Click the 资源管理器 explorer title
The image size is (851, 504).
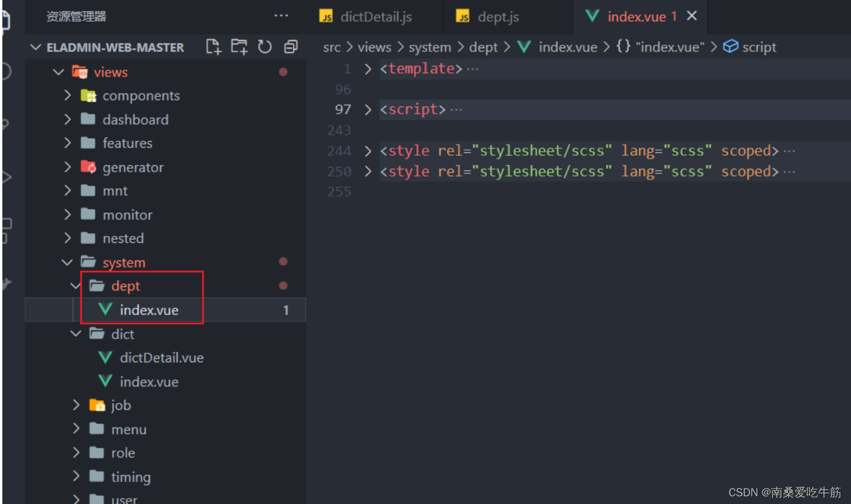[x=76, y=16]
